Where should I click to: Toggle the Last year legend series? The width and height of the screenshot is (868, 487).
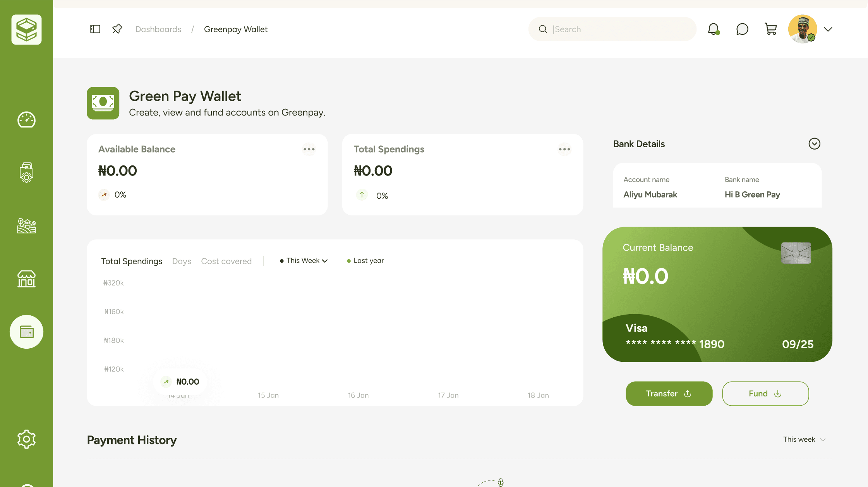click(x=365, y=261)
